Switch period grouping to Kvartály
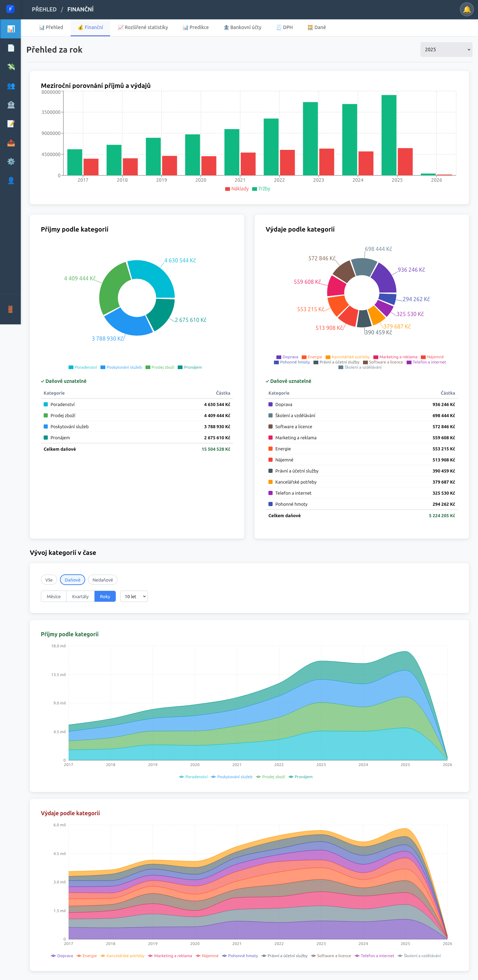The width and height of the screenshot is (478, 980). point(80,596)
